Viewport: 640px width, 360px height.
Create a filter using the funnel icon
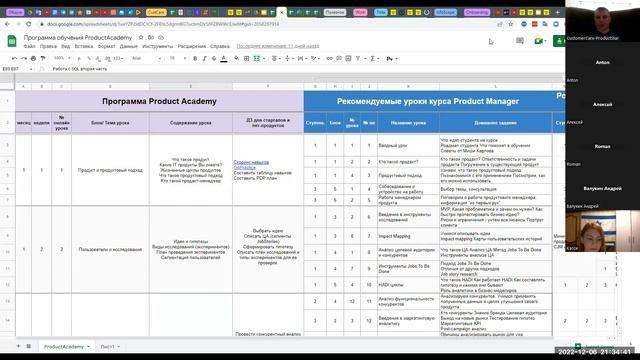click(x=358, y=58)
